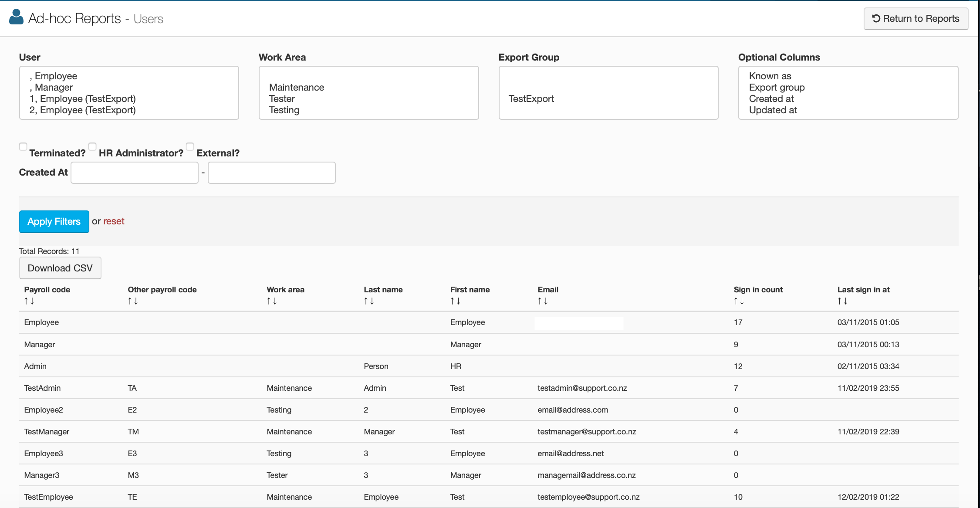
Task: Enable the Terminated? checkbox
Action: [x=23, y=147]
